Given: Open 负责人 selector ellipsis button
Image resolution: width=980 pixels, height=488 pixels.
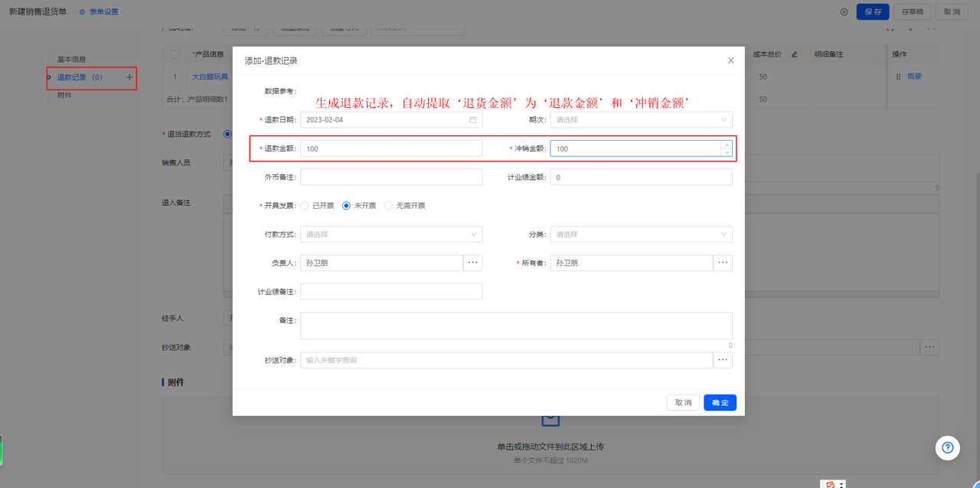Looking at the screenshot, I should (473, 263).
